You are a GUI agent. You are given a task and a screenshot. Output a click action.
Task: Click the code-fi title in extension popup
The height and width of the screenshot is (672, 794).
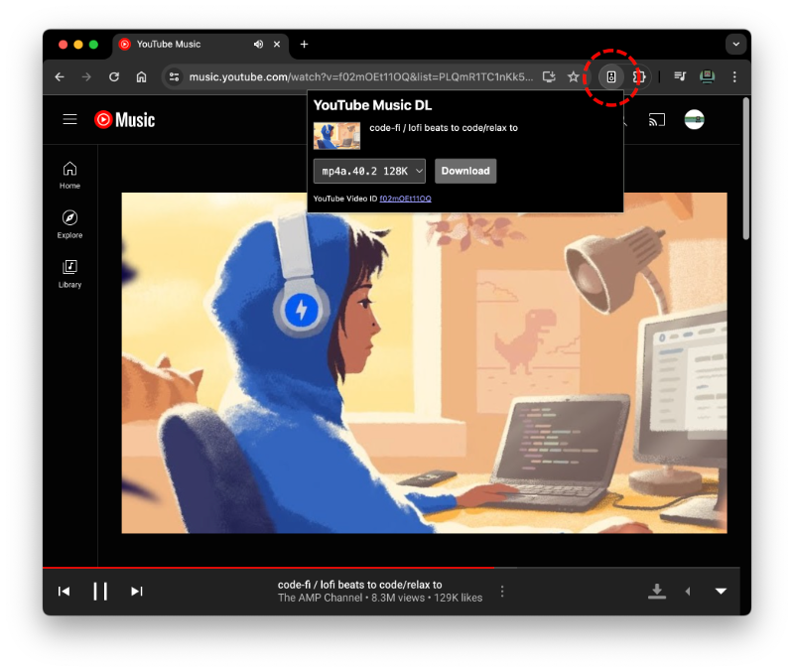coord(444,128)
